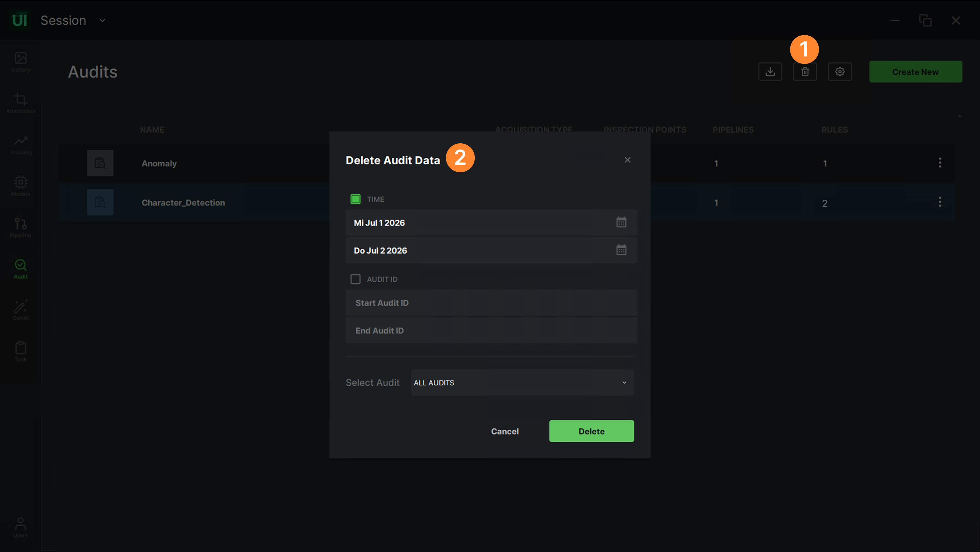This screenshot has width=980, height=552.
Task: Open calendar picker for Mi Jul 1 2026
Action: click(x=621, y=222)
